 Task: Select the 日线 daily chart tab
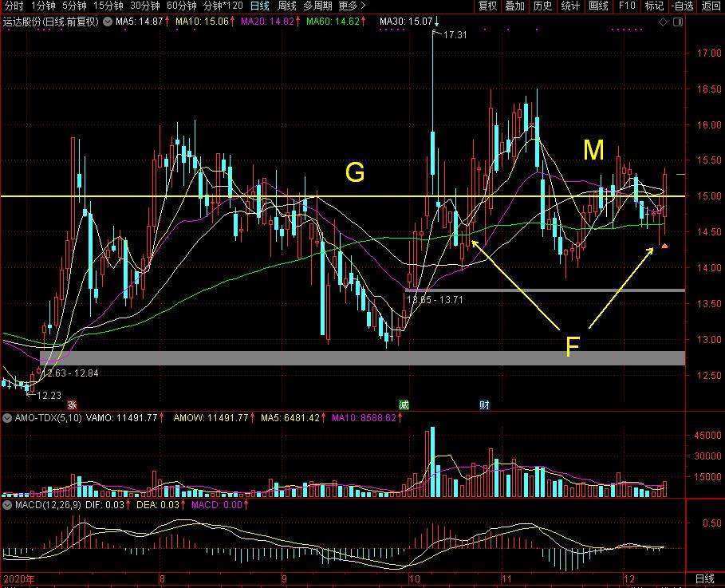tap(260, 6)
